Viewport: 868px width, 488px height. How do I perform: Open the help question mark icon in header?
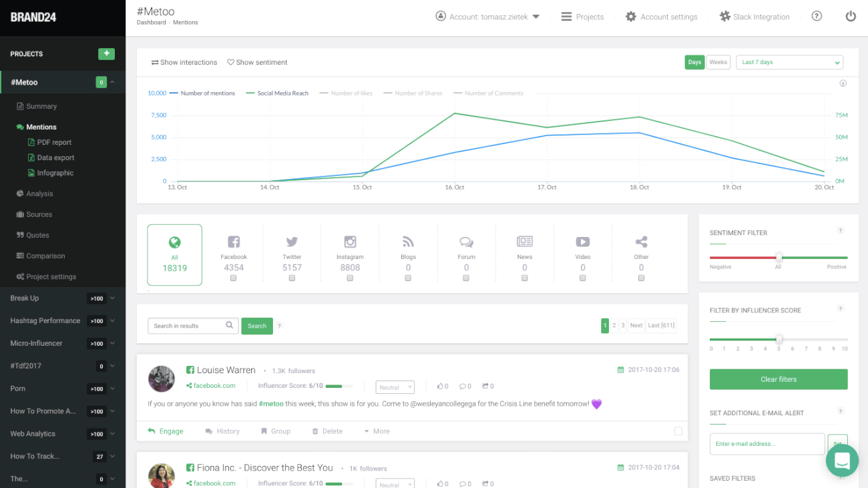(817, 16)
